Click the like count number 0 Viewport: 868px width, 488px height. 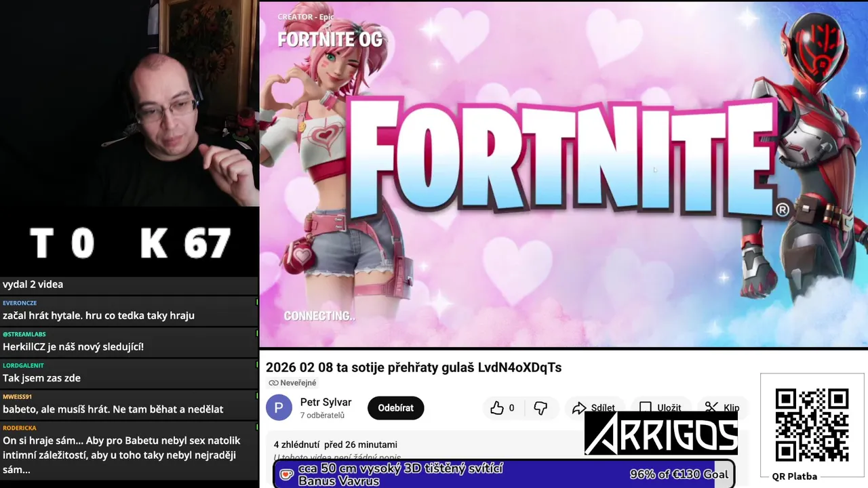coord(511,408)
